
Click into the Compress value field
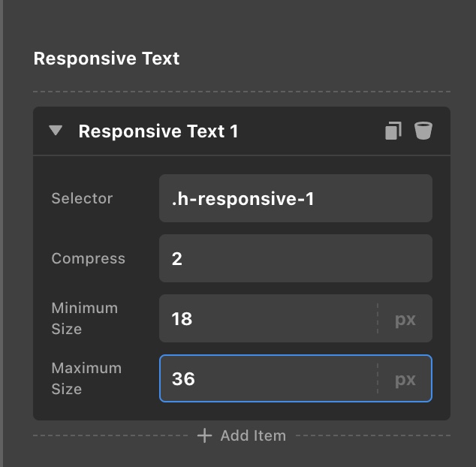click(x=296, y=258)
